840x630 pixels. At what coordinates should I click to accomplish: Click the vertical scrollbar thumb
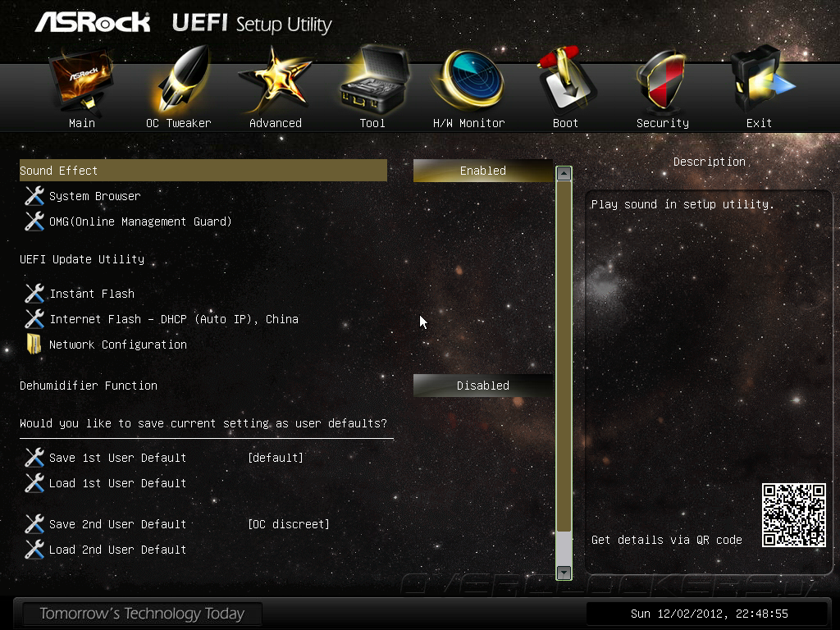(564, 356)
